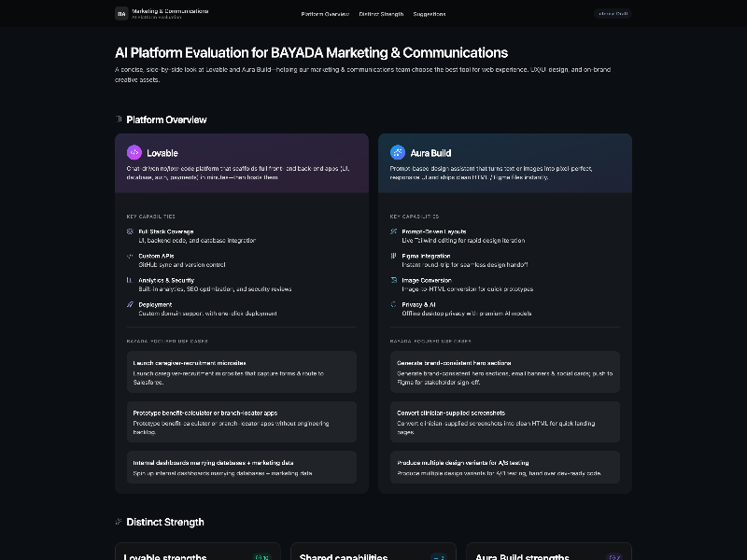747x560 pixels.
Task: Open Suggestions in the top navigation
Action: 430,14
